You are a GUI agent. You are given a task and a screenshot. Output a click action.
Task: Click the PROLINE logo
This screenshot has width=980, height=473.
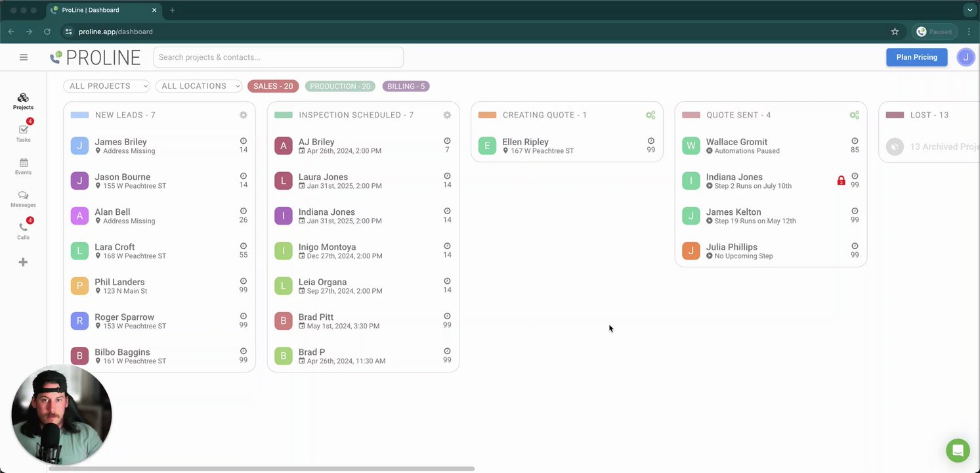pos(95,58)
